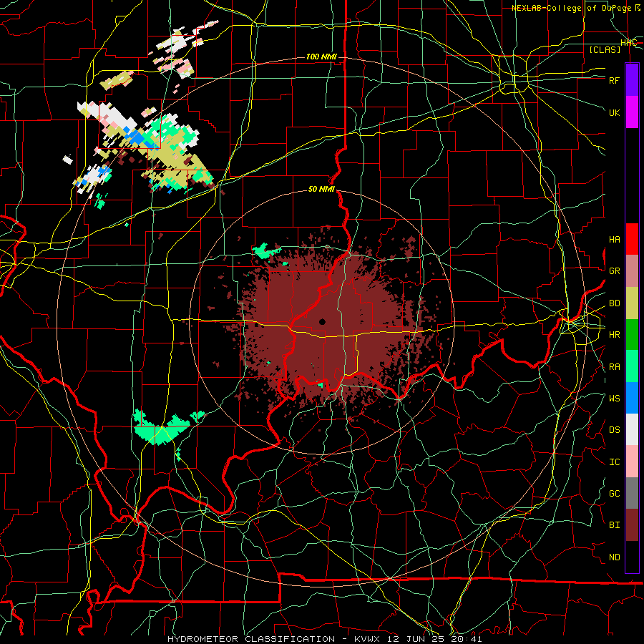Viewport: 644px width, 644px height.
Task: Click the UK legend label
Action: pyautogui.click(x=614, y=112)
